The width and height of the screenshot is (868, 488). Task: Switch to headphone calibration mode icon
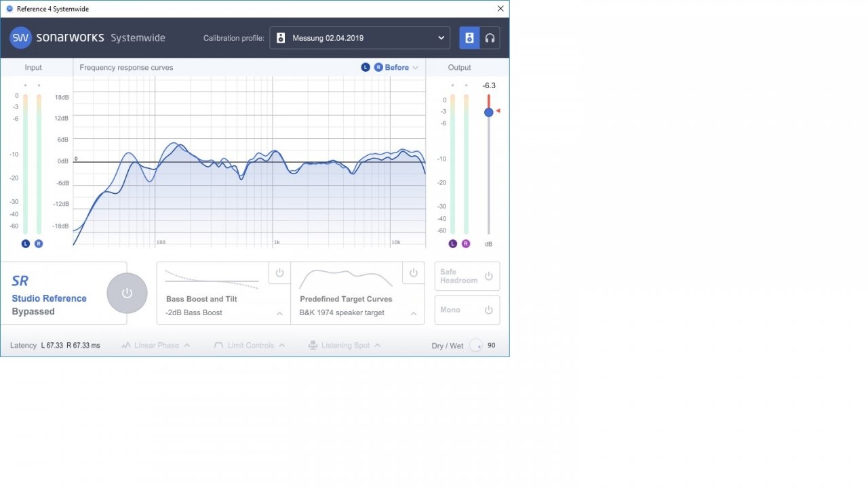click(490, 38)
